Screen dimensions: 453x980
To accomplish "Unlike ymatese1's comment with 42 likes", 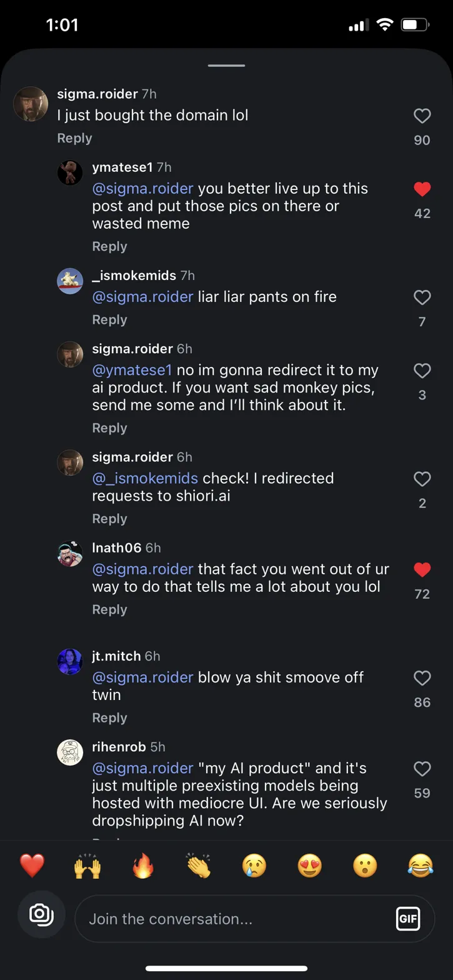I will coord(422,189).
